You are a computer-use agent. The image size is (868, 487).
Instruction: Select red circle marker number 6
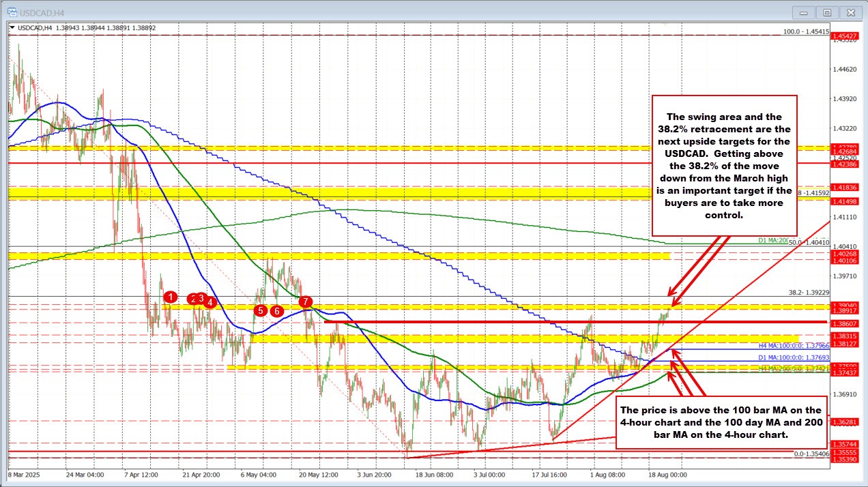click(x=276, y=311)
